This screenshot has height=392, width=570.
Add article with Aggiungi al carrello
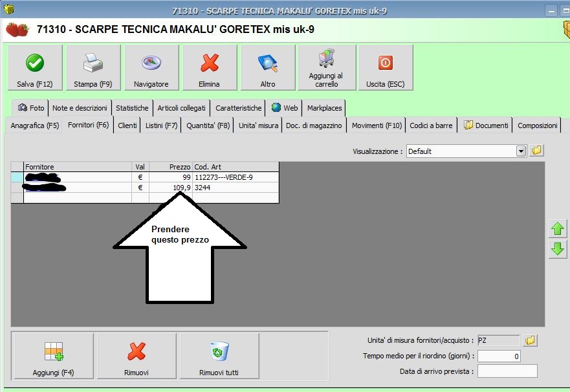point(327,67)
